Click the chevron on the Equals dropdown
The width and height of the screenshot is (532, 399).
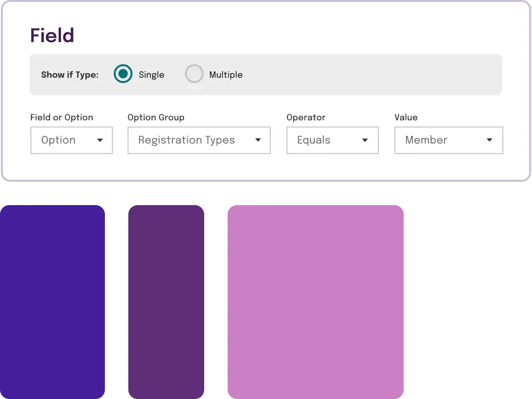click(x=365, y=140)
